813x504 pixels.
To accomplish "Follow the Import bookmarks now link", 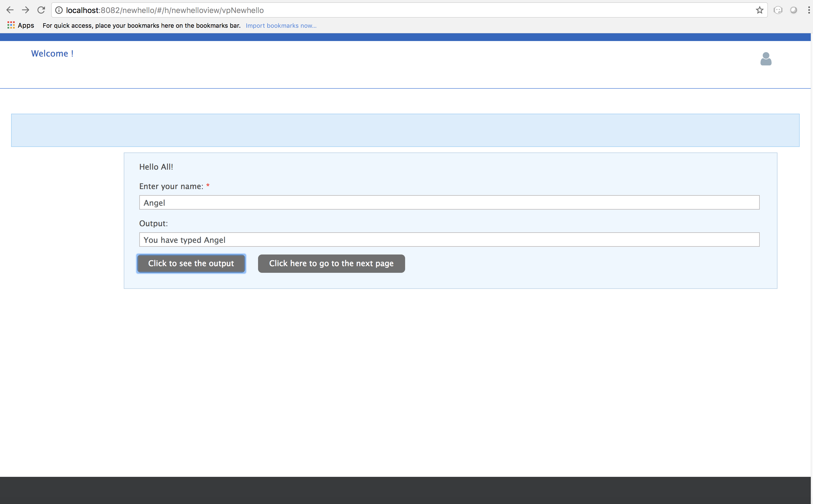I will click(x=281, y=26).
